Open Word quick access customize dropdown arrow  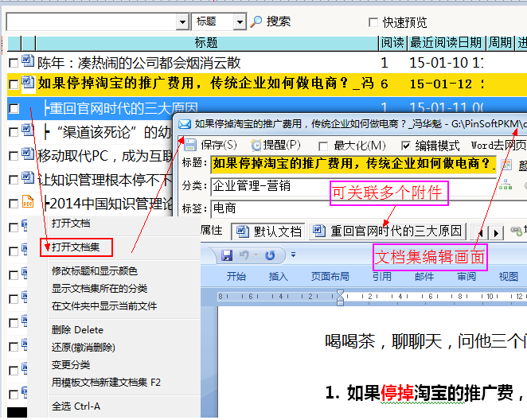coord(293,255)
